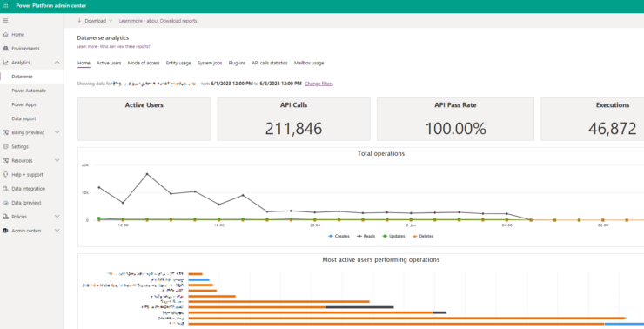
Task: Switch to the Entity usage tab
Action: click(178, 63)
